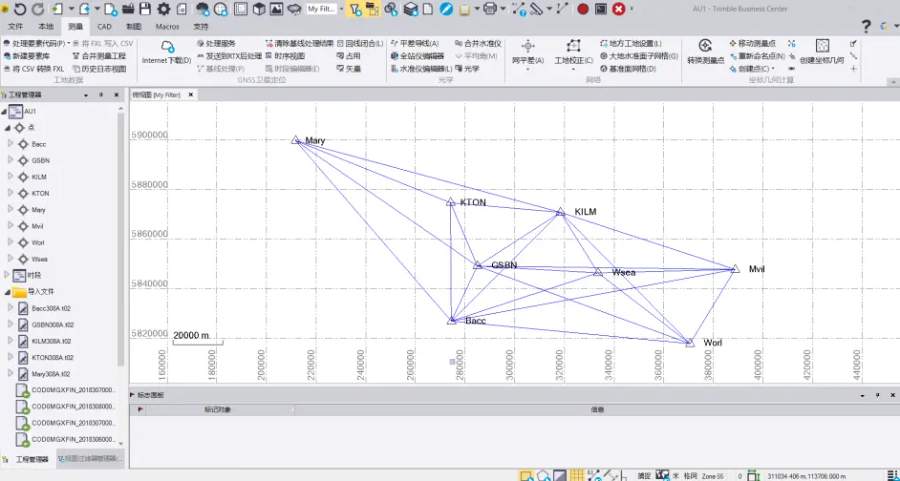Expand the 时段 sessions node
The width and height of the screenshot is (900, 481).
click(6, 275)
